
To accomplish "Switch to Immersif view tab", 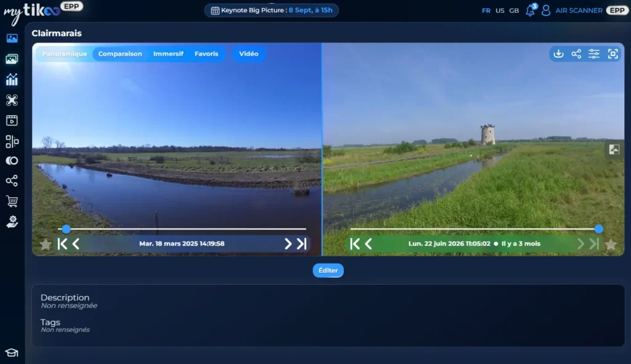I will [168, 54].
